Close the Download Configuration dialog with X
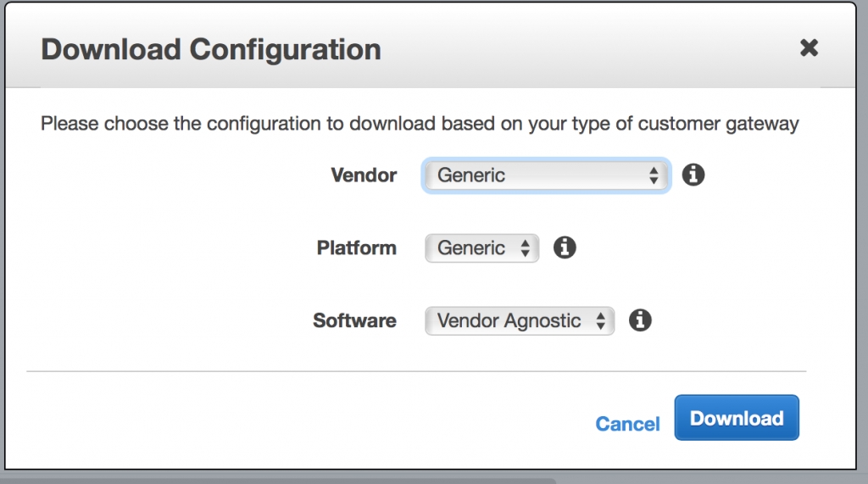Image resolution: width=868 pixels, height=484 pixels. tap(809, 48)
